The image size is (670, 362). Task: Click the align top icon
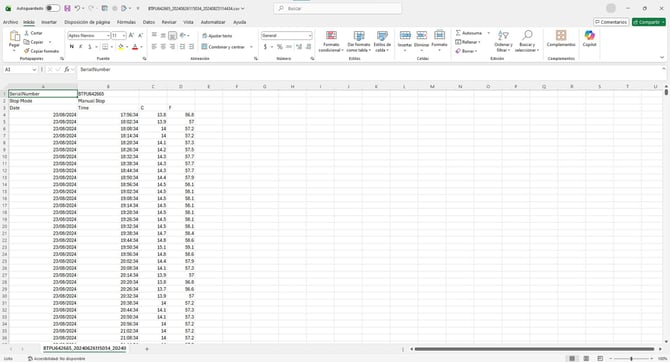[x=154, y=35]
